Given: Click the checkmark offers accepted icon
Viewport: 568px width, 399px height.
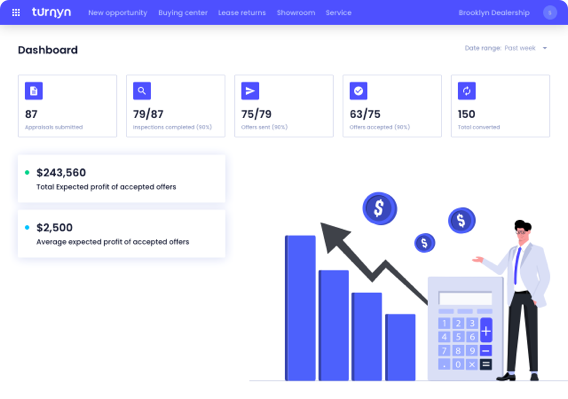Looking at the screenshot, I should (358, 91).
